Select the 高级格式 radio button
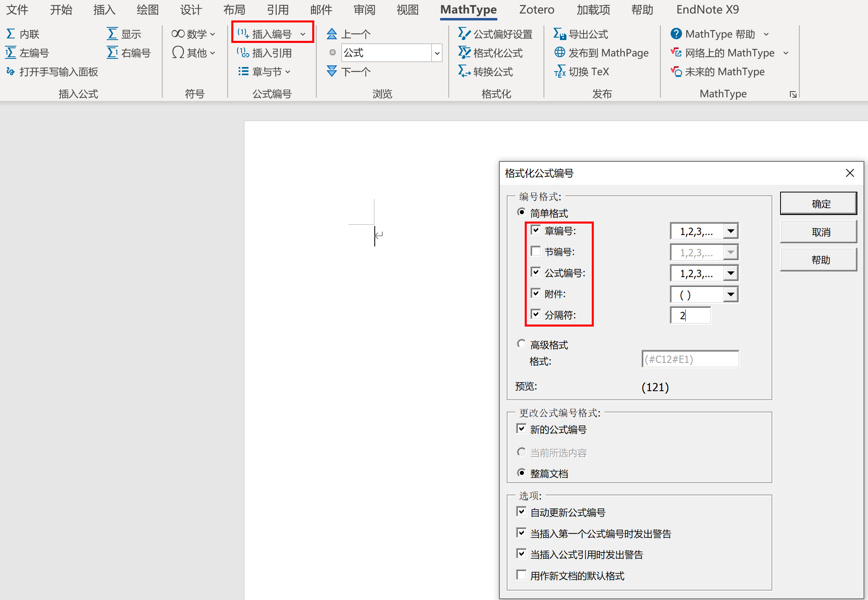Image resolution: width=868 pixels, height=600 pixels. 521,344
